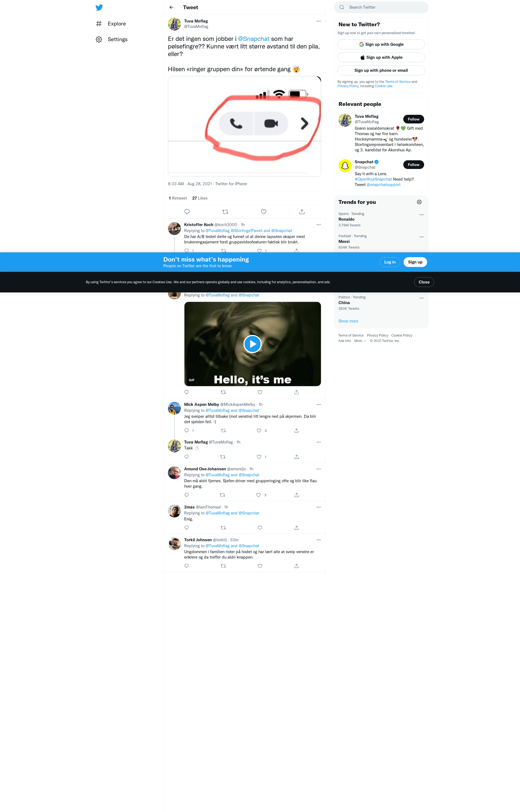Reply to the main tweet via its speech bubble icon
This screenshot has width=520, height=812.
(x=187, y=212)
